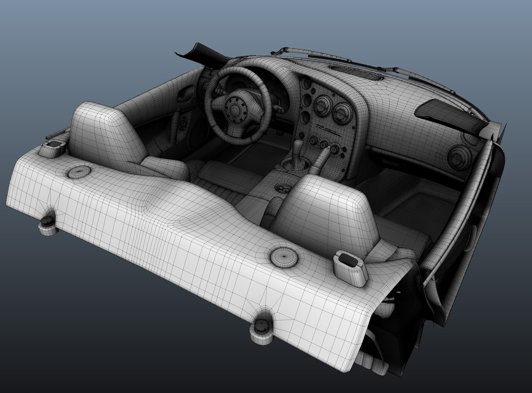Click the cylindrical mount at rear deck's bottom center
The width and height of the screenshot is (532, 393).
pyautogui.click(x=262, y=331)
